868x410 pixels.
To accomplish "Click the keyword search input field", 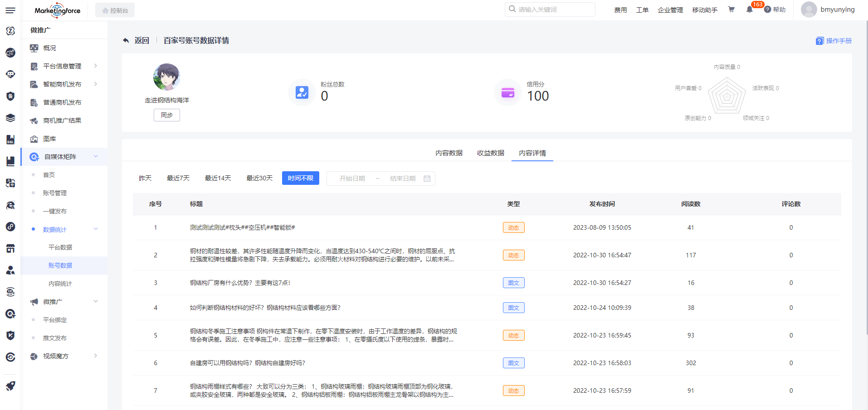I will click(553, 10).
